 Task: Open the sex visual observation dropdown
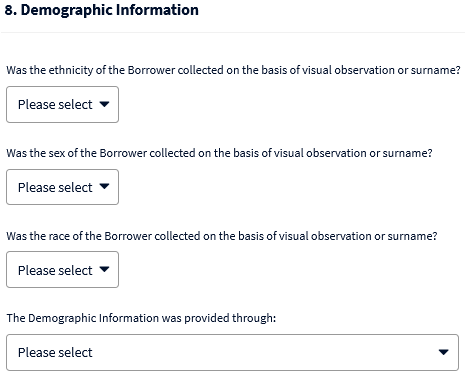[x=62, y=187]
